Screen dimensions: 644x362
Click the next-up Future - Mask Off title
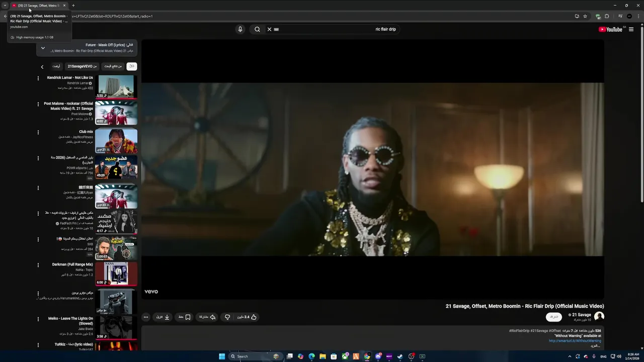[x=109, y=45]
